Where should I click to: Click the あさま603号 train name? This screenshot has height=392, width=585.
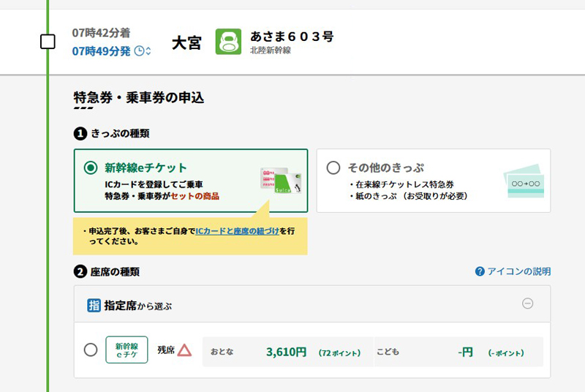[x=291, y=36]
